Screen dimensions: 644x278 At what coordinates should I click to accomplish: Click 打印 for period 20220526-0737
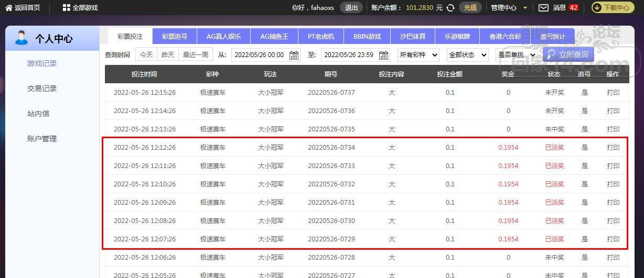613,93
